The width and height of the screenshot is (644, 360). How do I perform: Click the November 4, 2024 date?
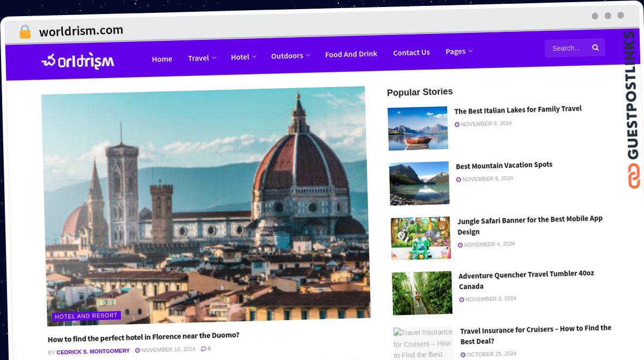(x=489, y=244)
